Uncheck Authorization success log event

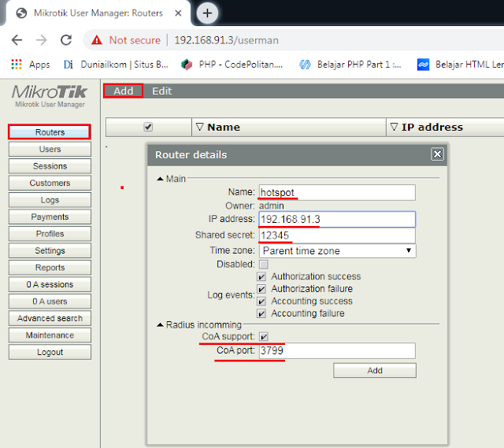point(261,276)
